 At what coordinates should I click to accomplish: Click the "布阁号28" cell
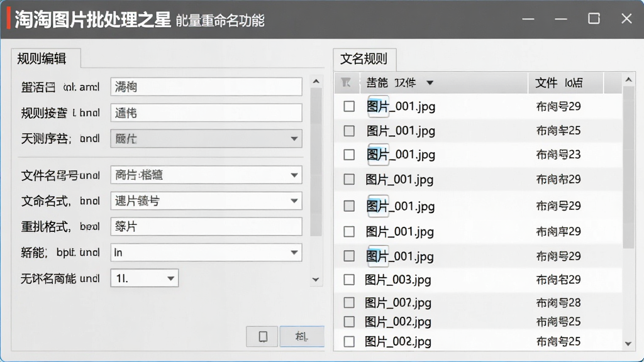(558, 303)
